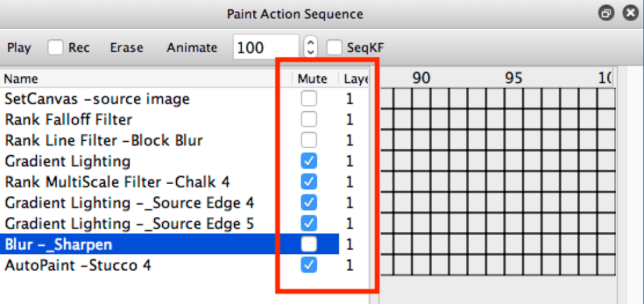This screenshot has width=644, height=304.
Task: Click the frame count stepper arrows
Action: click(309, 47)
